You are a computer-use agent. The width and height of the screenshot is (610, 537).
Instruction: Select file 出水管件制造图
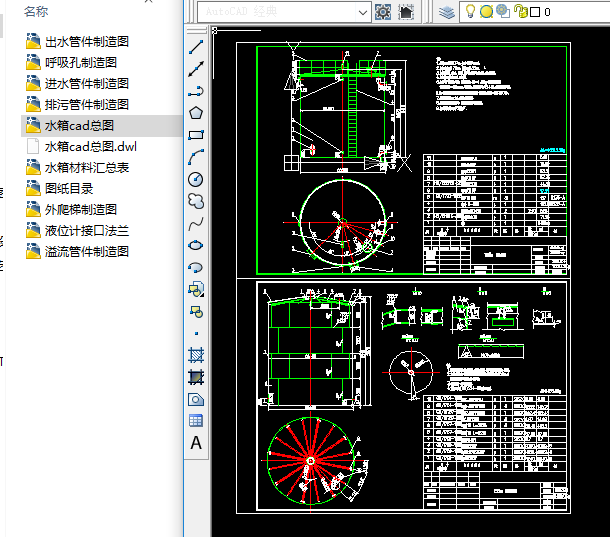(x=87, y=42)
